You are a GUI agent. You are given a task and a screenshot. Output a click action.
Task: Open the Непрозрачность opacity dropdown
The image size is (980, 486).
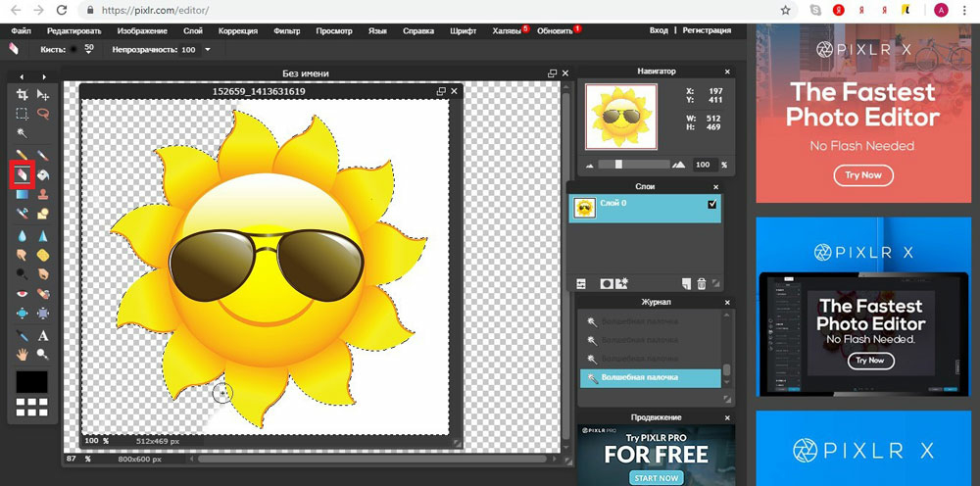[x=208, y=49]
